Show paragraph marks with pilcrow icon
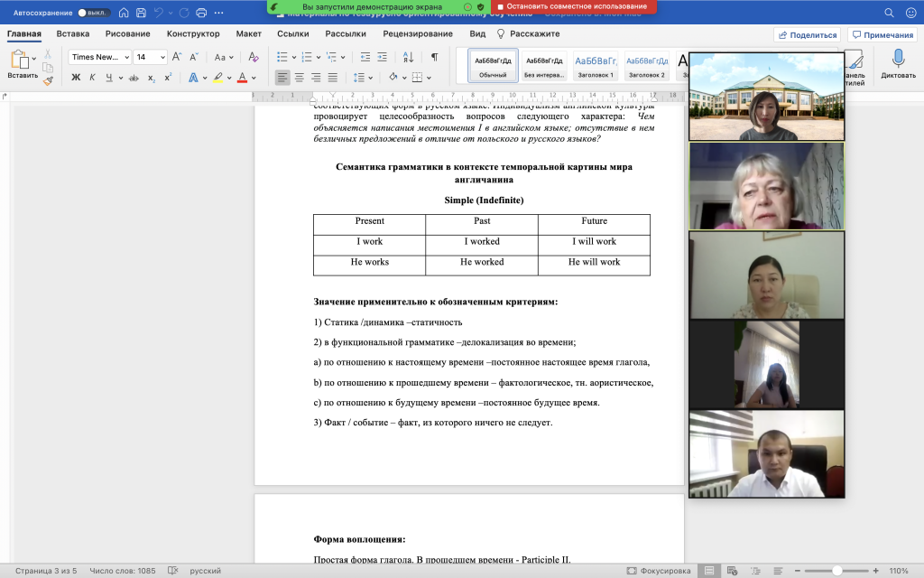 (434, 57)
